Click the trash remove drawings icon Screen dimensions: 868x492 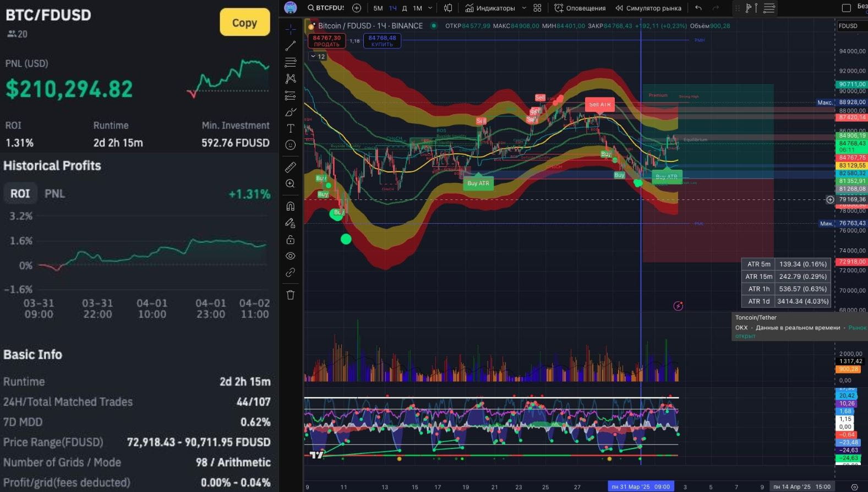coord(291,295)
